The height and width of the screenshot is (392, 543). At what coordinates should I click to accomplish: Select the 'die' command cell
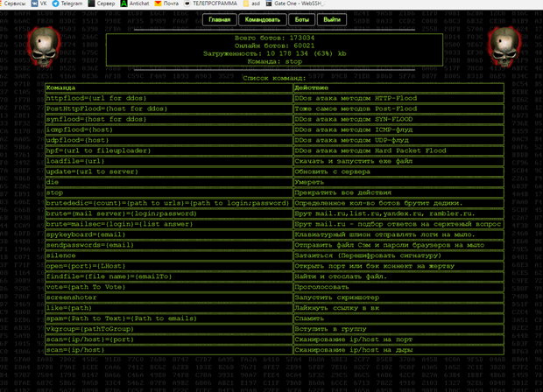tap(169, 182)
